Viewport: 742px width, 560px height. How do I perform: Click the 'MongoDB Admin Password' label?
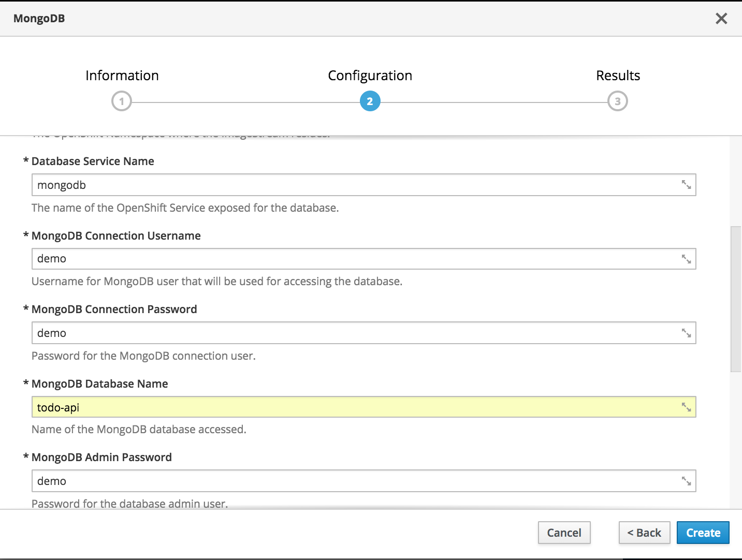101,458
